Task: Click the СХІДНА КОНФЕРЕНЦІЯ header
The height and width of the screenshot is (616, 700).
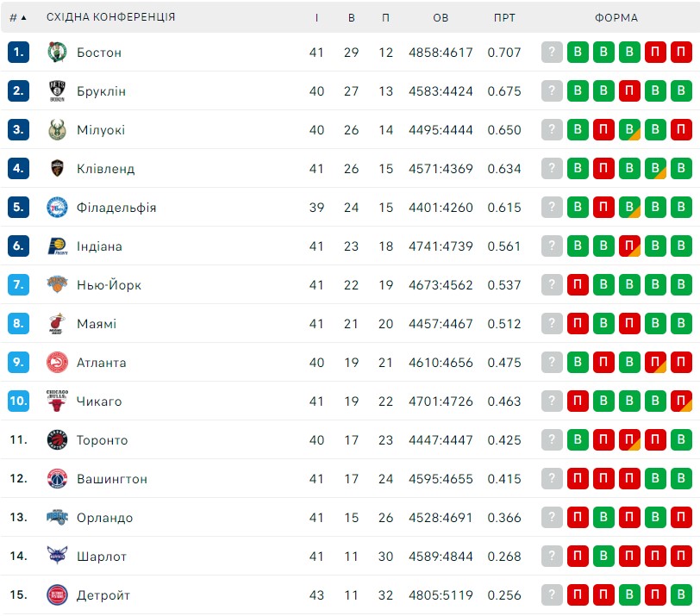Action: [110, 17]
